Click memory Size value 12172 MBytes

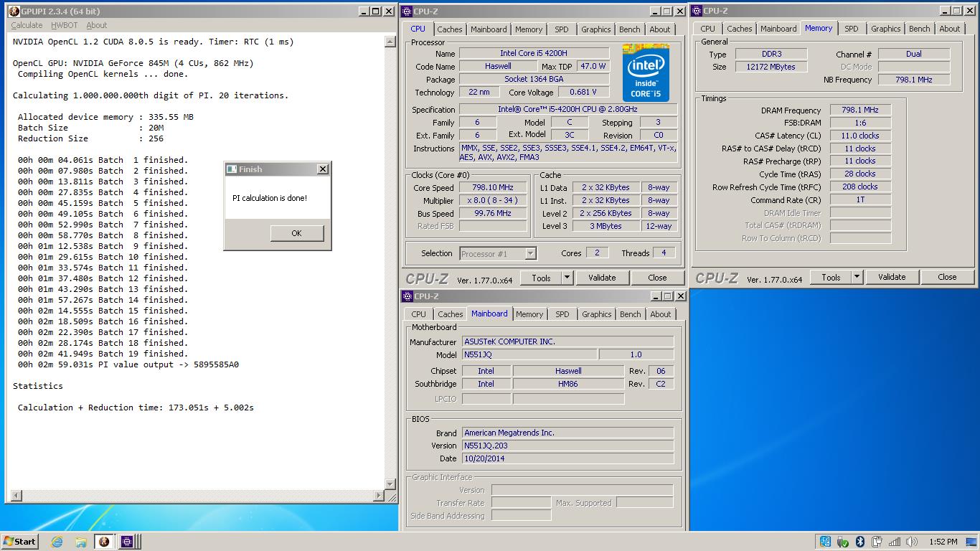coord(771,67)
